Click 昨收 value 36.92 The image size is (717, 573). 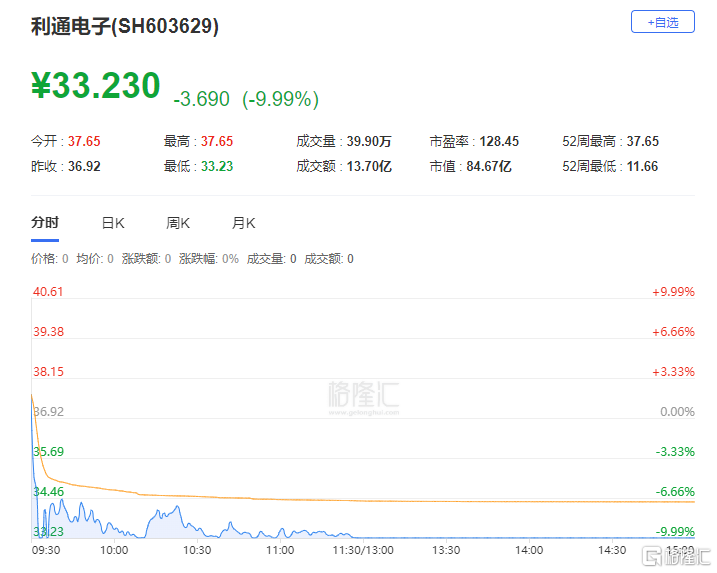(x=84, y=166)
